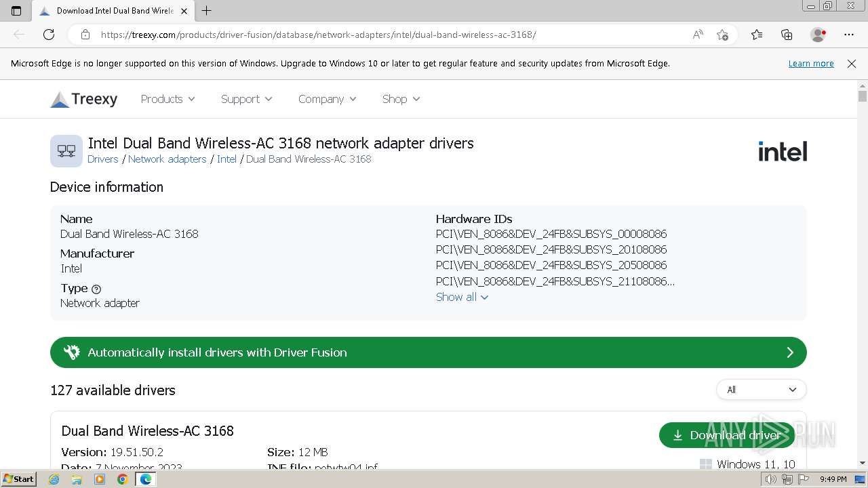Click the driver title Dual Band Wireless-AC 3168
The image size is (868, 488).
148,431
